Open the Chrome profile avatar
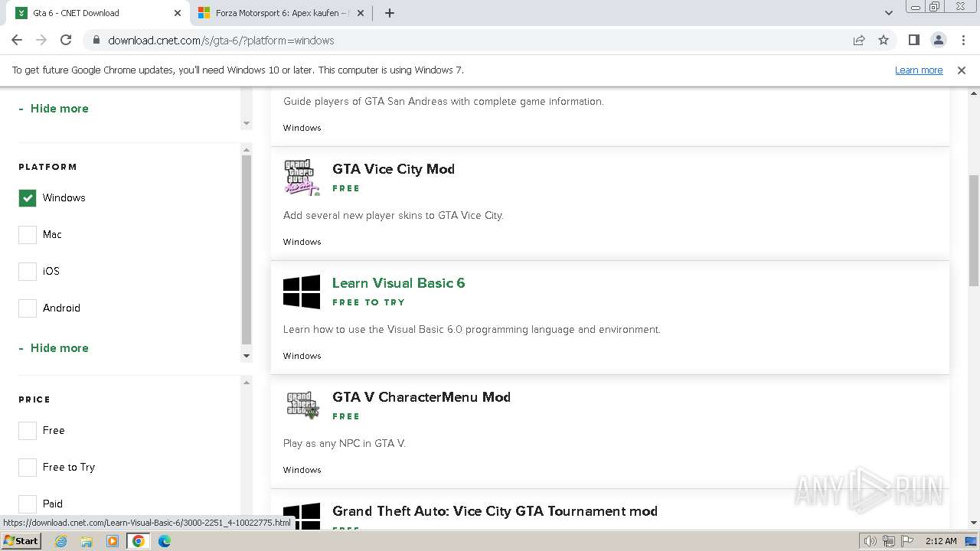The height and width of the screenshot is (551, 980). tap(938, 40)
